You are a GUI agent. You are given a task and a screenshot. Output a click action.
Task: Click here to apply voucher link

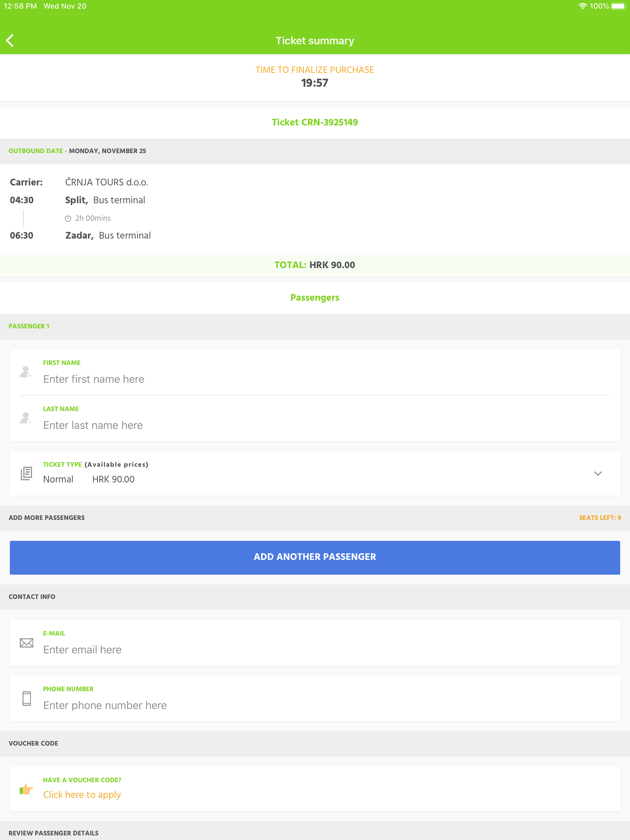[82, 794]
